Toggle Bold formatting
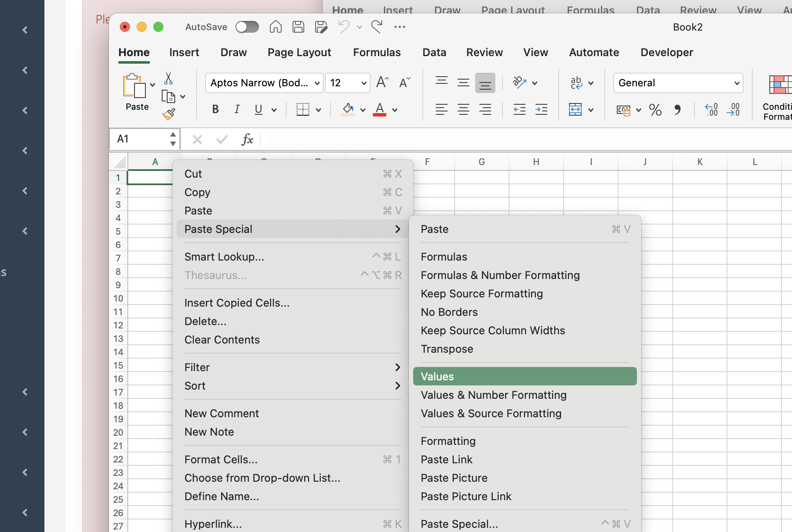Screen dimensions: 792x532 [x=215, y=109]
